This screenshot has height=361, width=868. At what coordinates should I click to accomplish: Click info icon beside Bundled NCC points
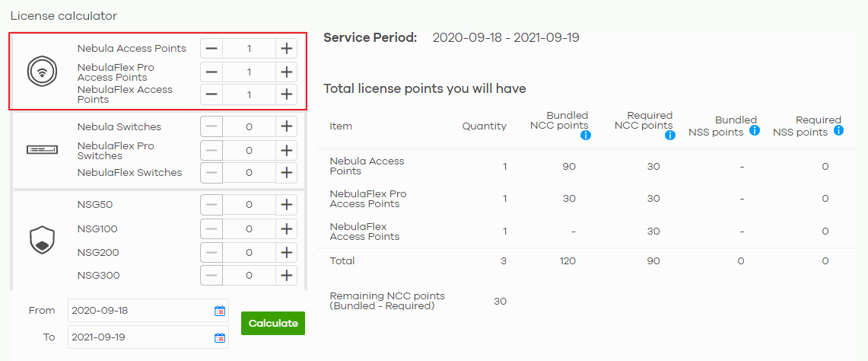pyautogui.click(x=586, y=136)
